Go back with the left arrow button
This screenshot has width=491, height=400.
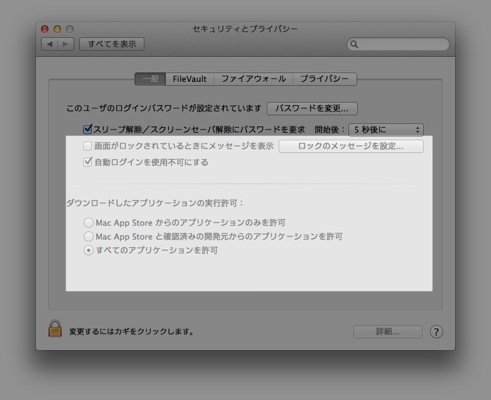point(50,44)
